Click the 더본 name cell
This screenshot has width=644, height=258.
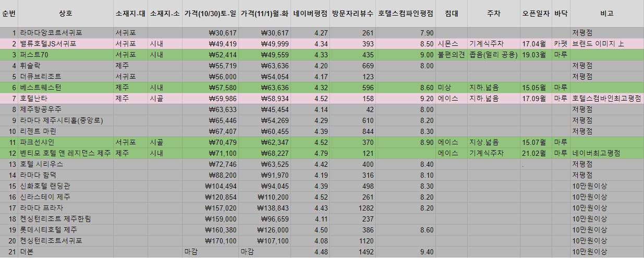66,252
